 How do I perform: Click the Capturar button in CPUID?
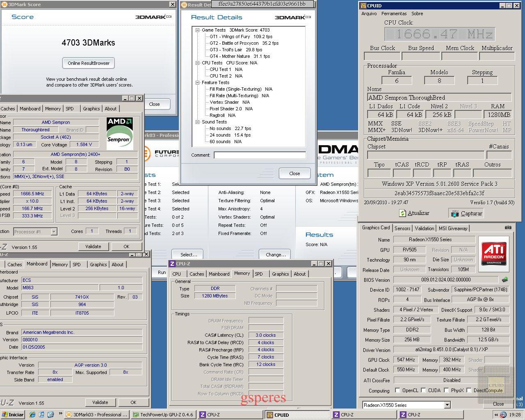coord(466,213)
